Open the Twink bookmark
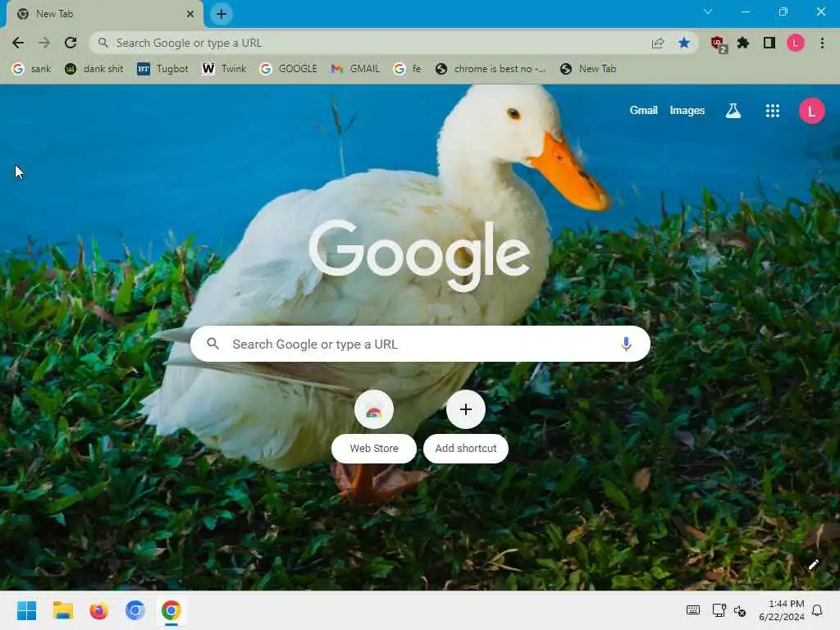The image size is (840, 630). (224, 69)
